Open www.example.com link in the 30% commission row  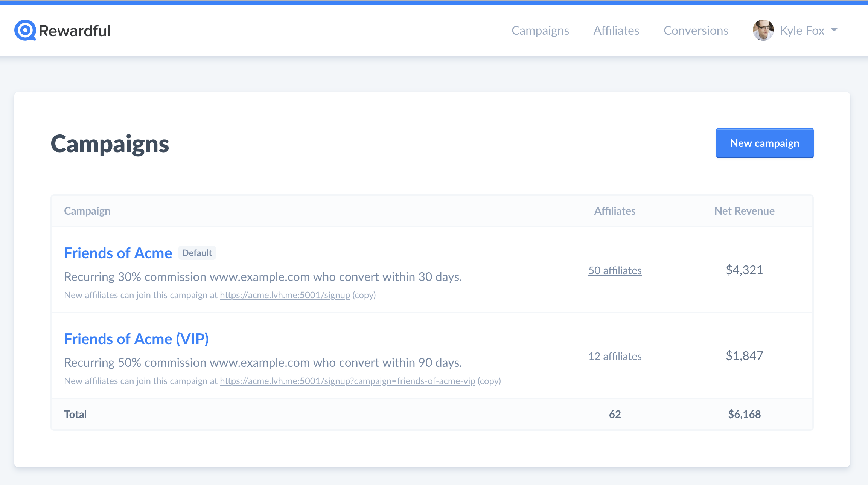coord(260,277)
